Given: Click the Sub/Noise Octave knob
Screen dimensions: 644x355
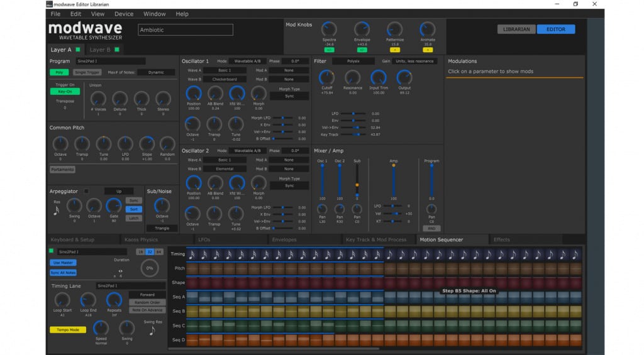Looking at the screenshot, I should (162, 205).
